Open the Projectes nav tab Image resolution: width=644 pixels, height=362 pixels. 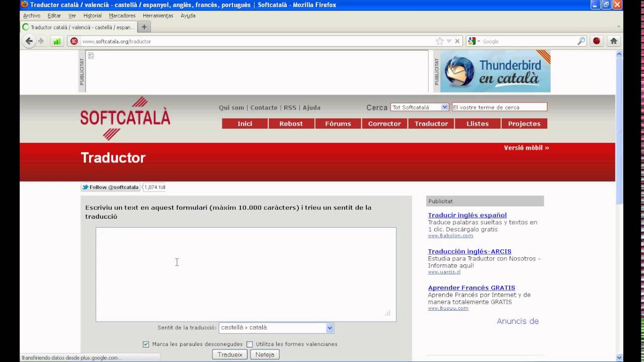coord(524,124)
